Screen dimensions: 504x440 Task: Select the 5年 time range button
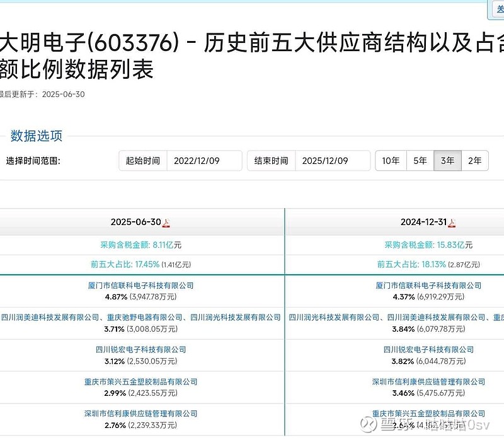tap(420, 161)
